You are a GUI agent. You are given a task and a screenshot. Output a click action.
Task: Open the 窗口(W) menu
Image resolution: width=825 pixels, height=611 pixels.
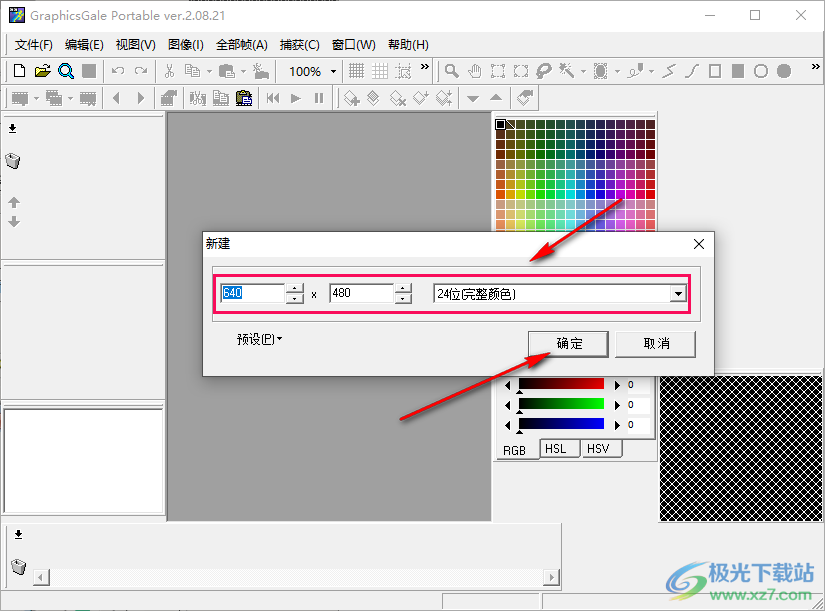(354, 45)
